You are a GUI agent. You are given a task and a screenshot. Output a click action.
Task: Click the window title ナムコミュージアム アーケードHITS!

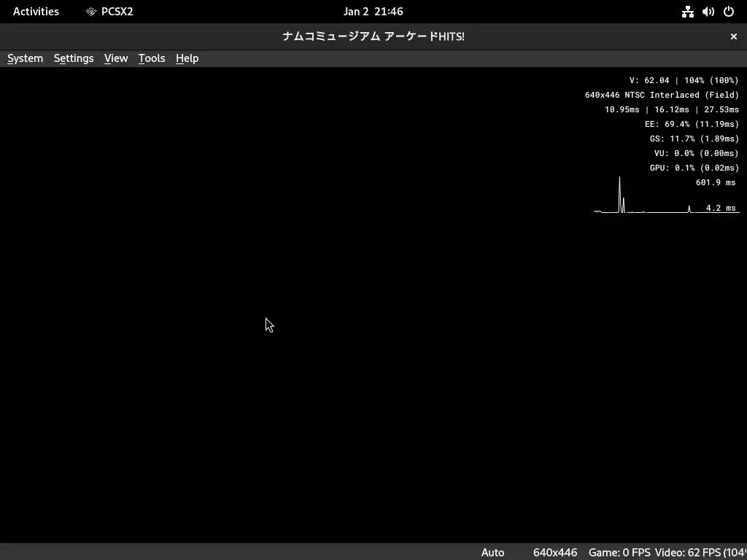pos(373,36)
